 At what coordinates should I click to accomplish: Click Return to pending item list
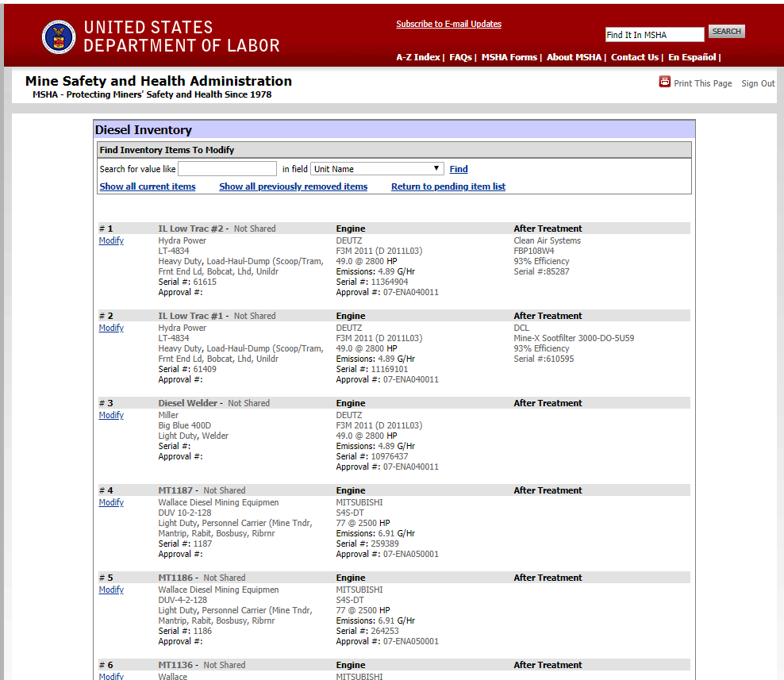click(x=448, y=186)
